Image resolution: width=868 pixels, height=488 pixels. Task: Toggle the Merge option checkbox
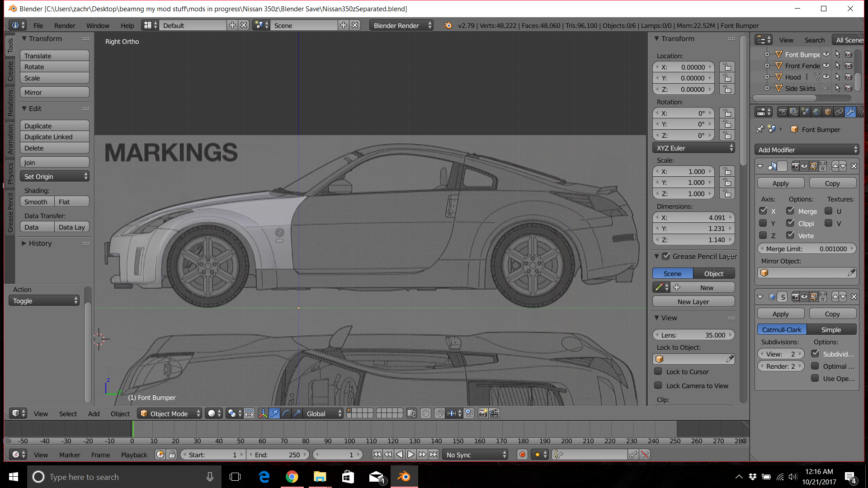click(790, 211)
